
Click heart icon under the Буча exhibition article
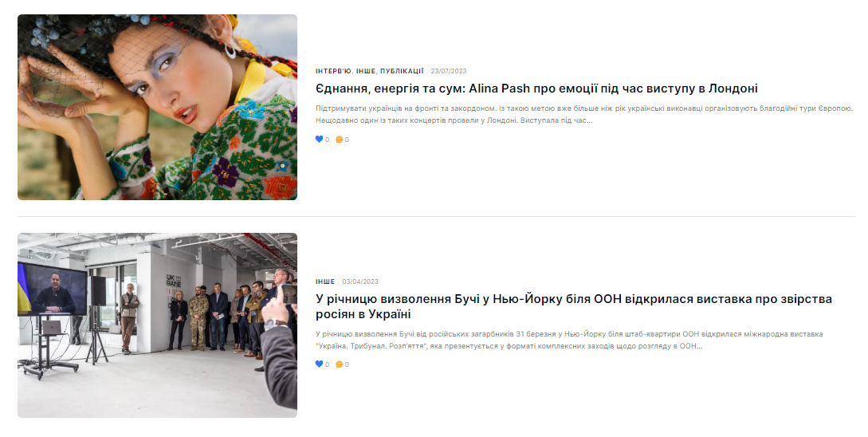[319, 364]
